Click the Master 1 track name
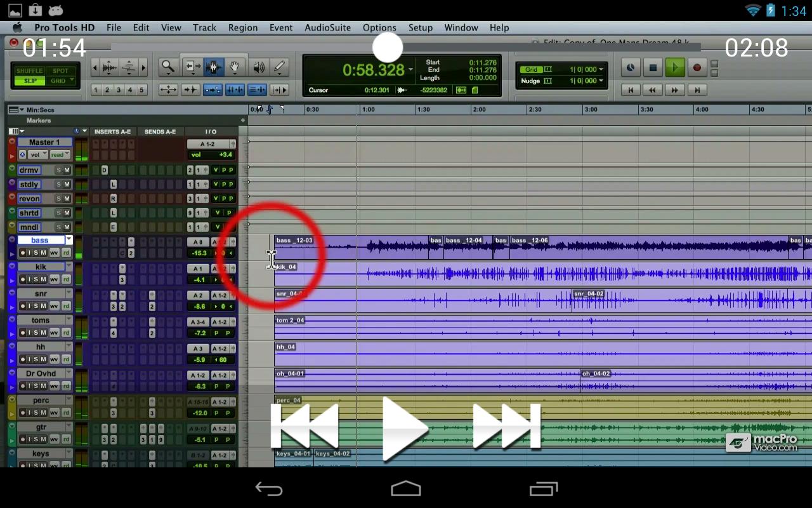 click(x=44, y=142)
